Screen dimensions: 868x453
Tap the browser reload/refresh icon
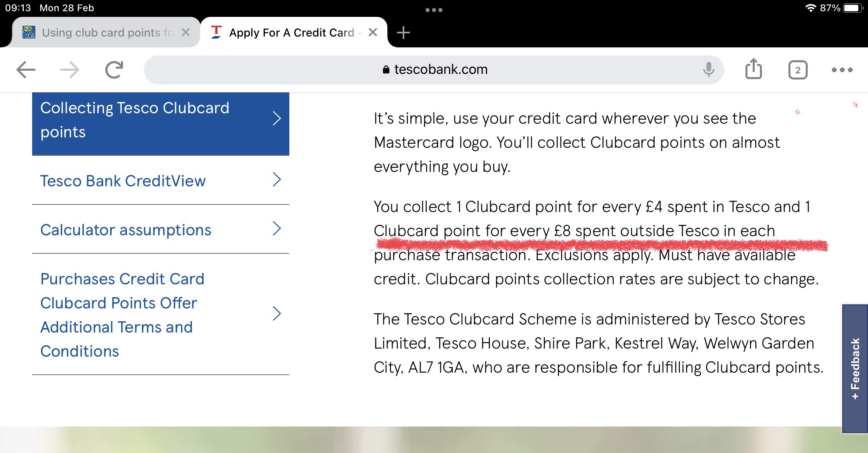tap(114, 69)
